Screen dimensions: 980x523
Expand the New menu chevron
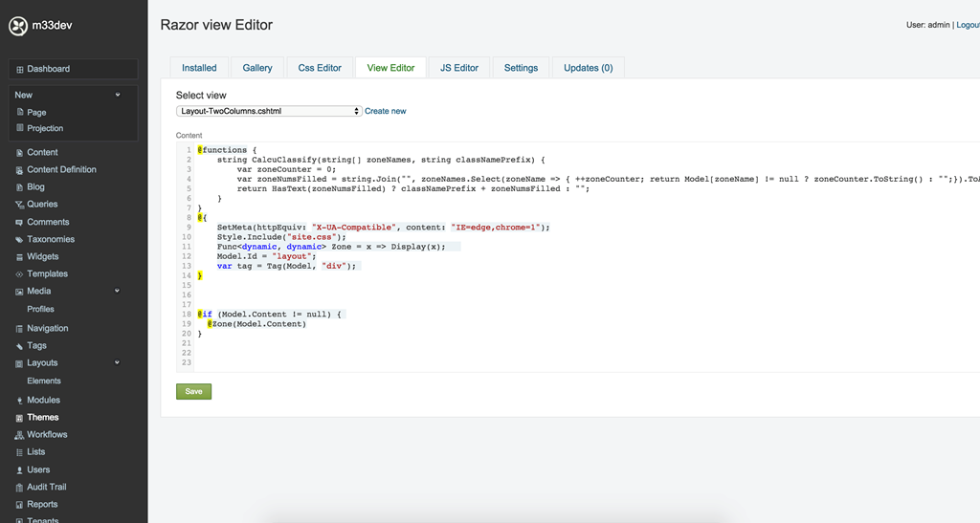[x=118, y=95]
